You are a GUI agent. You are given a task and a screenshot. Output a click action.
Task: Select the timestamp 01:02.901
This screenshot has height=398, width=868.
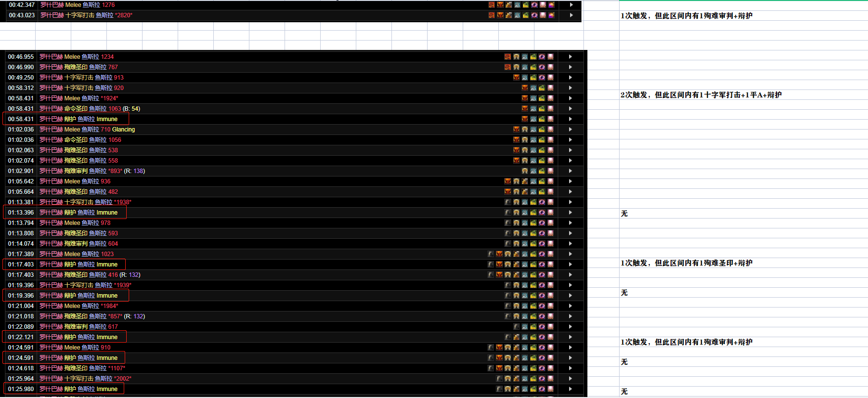[21, 171]
